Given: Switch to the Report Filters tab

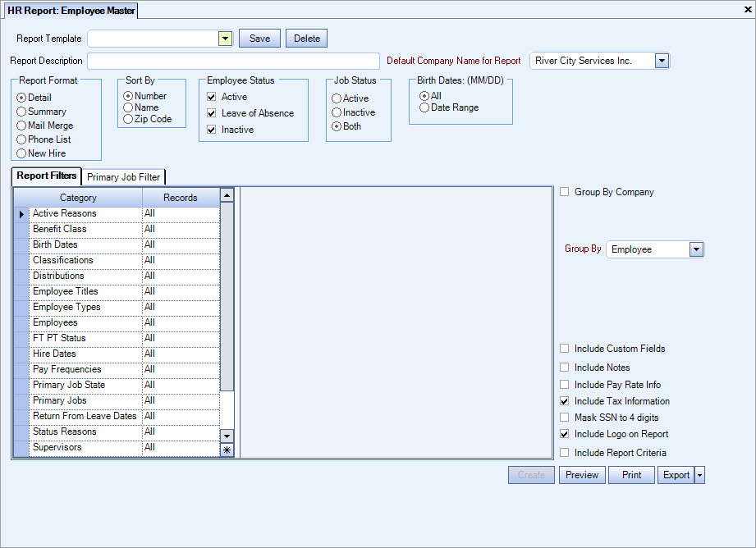Looking at the screenshot, I should [45, 176].
